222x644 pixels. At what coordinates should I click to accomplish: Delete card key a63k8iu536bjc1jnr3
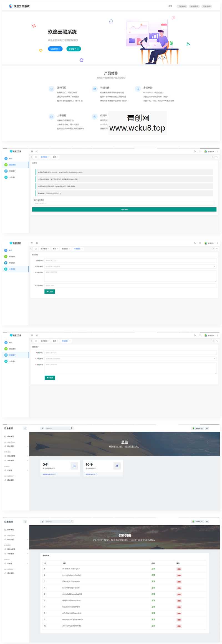[179, 569]
